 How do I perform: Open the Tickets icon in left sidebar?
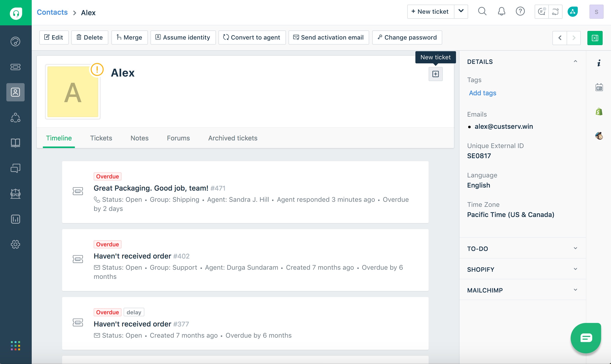pyautogui.click(x=15, y=67)
